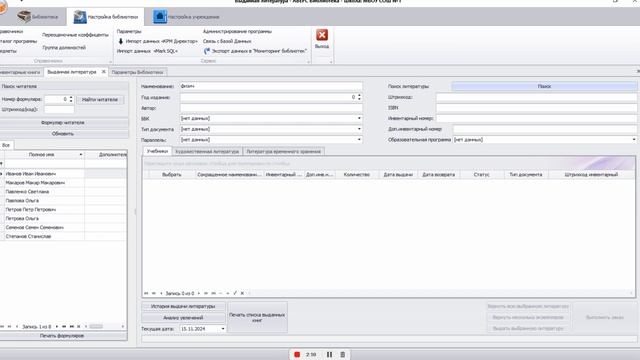Sort by the Количество column header

(x=357, y=175)
